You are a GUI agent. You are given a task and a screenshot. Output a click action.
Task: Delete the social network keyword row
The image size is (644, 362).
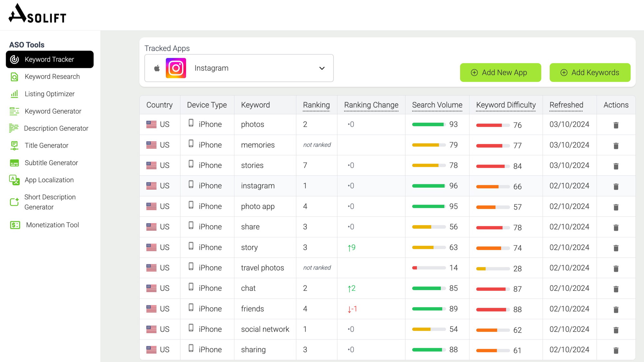tap(616, 330)
